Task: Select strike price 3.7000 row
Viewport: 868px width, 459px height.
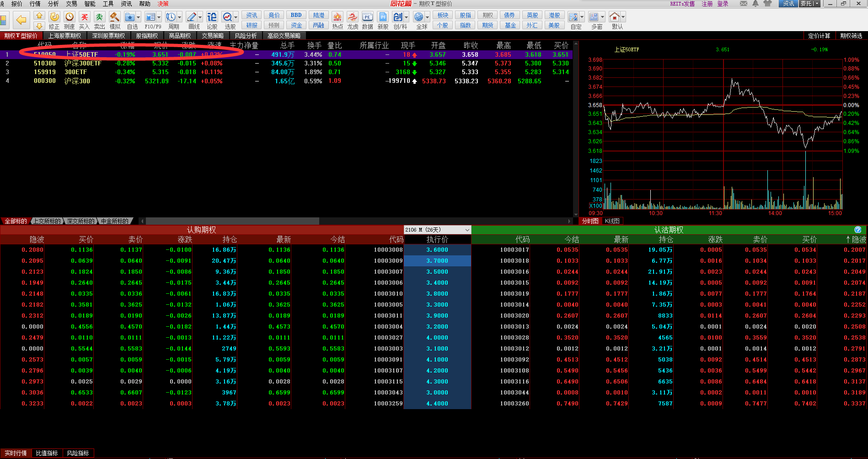Action: tap(437, 261)
